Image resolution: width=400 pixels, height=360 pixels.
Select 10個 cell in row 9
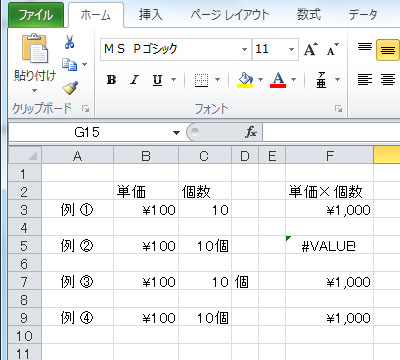[x=205, y=318]
